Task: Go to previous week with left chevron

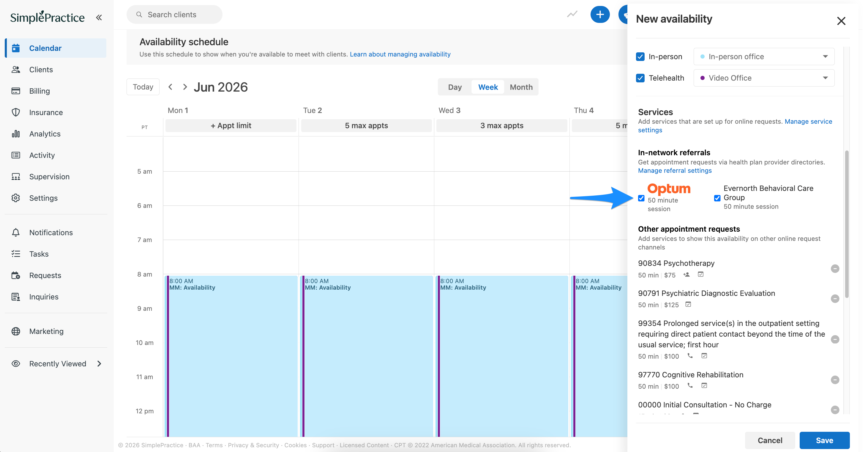Action: pyautogui.click(x=171, y=87)
